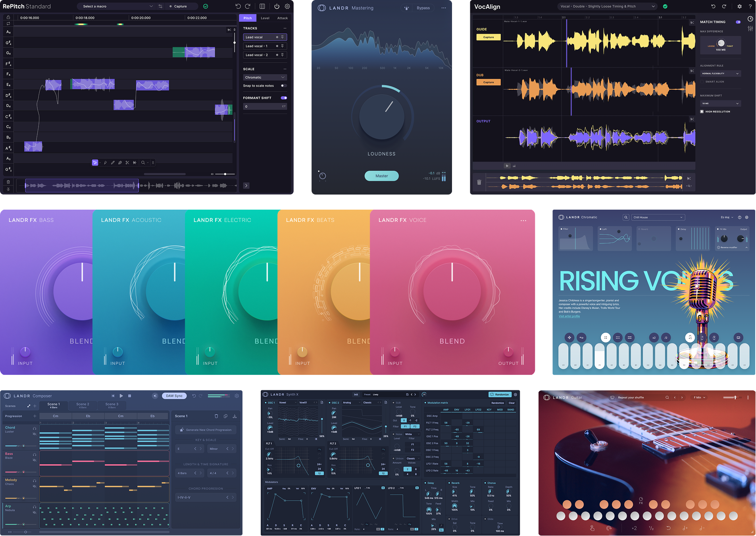The width and height of the screenshot is (756, 536).
Task: Click the RePitch power bypass icon
Action: [277, 6]
